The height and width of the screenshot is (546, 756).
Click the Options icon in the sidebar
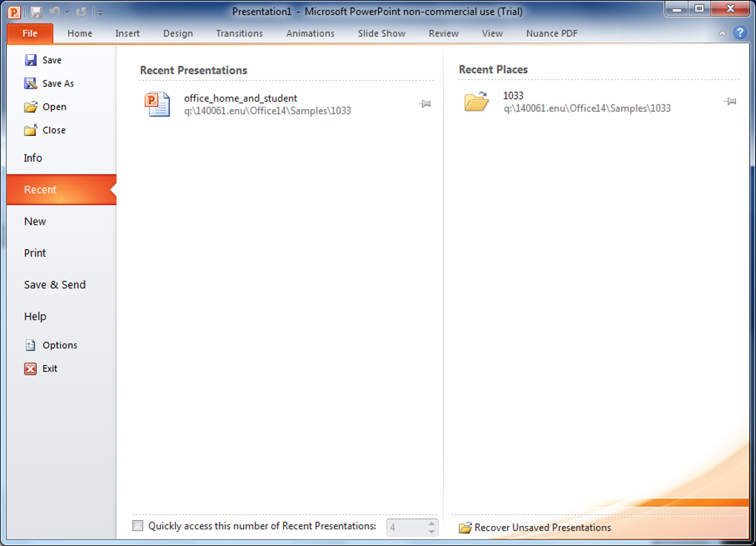click(30, 345)
